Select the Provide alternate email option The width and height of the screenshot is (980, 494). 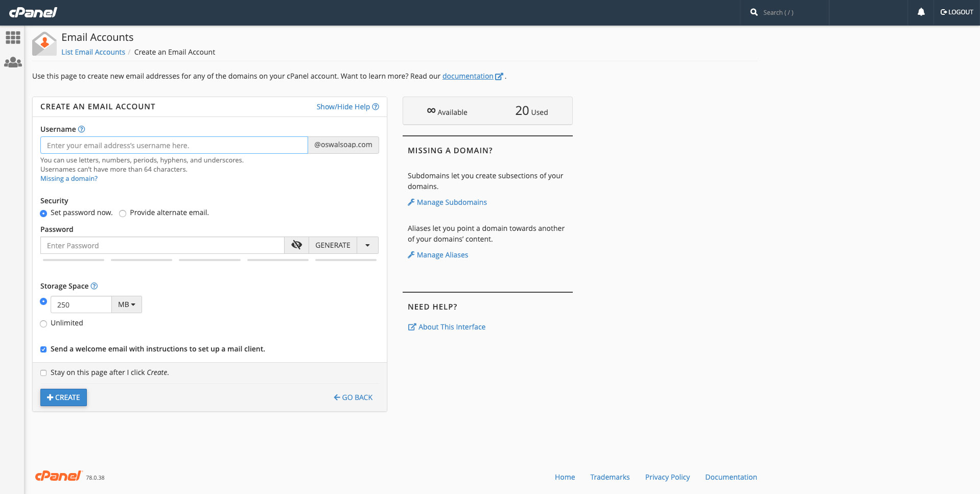coord(123,213)
